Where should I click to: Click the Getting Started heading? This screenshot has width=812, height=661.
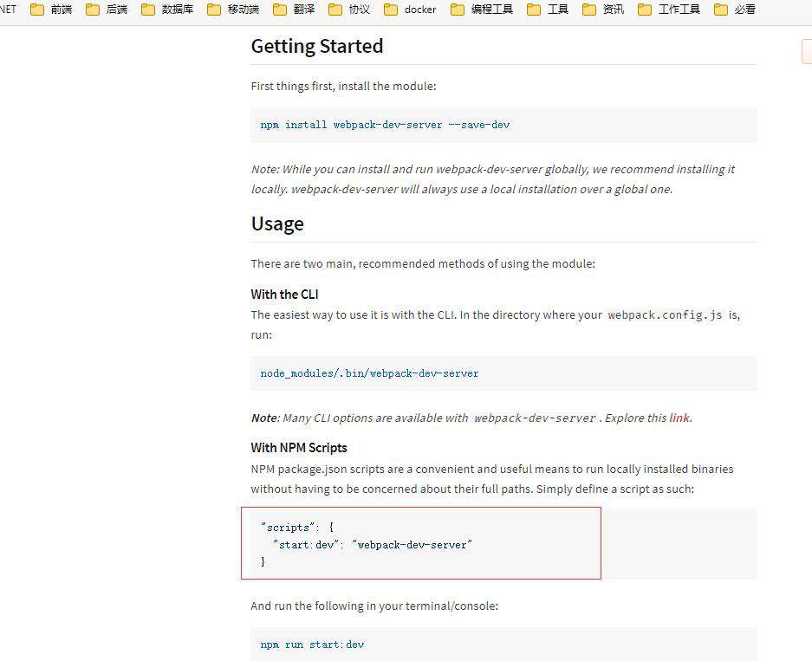click(x=317, y=46)
